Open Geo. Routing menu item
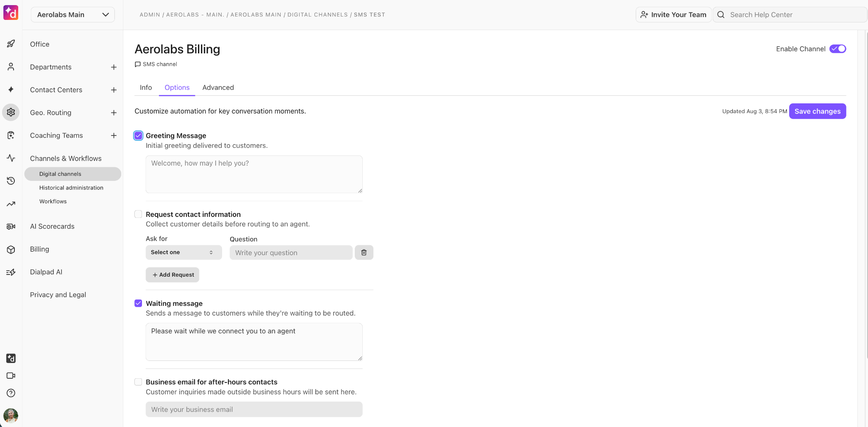The height and width of the screenshot is (427, 868). (51, 113)
